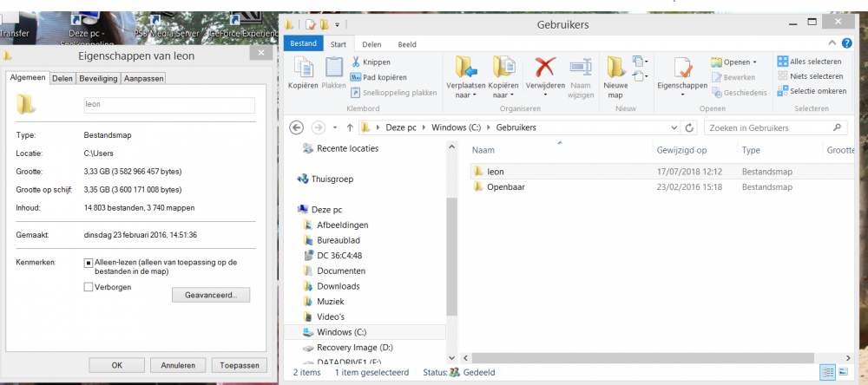Toggle the Alleen-lezen checkbox
Screen dimensions: 868x385
[x=89, y=263]
